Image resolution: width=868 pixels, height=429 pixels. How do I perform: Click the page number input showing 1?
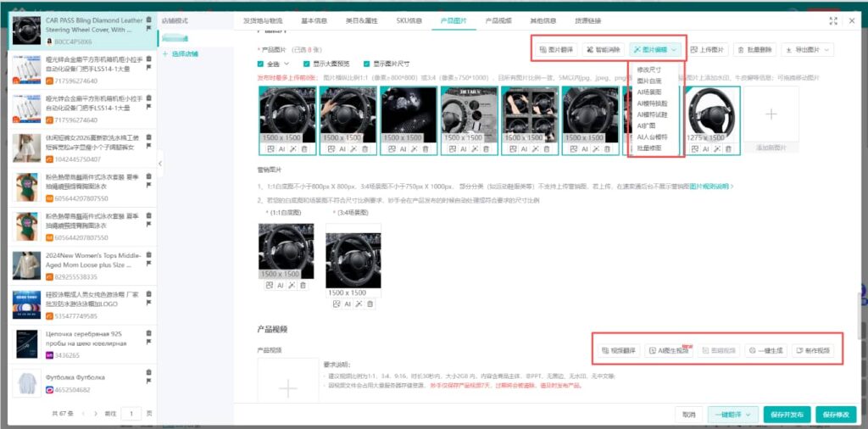click(x=131, y=414)
